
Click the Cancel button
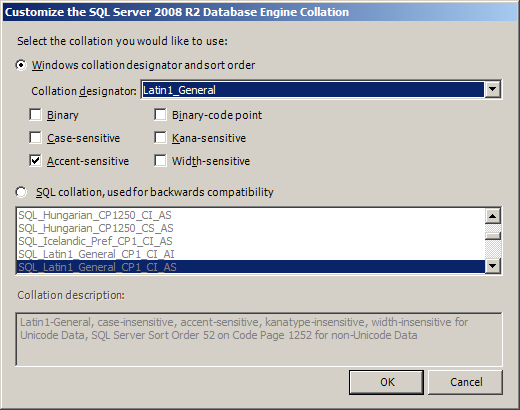466,382
